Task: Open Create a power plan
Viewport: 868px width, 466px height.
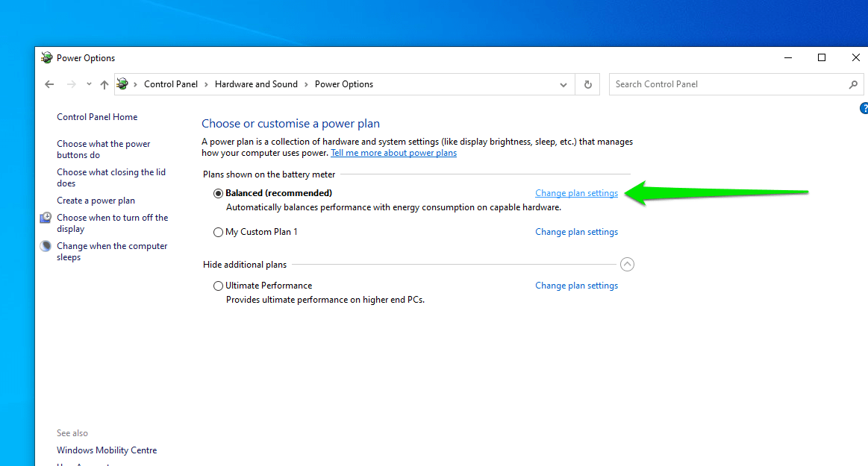Action: [x=96, y=201]
